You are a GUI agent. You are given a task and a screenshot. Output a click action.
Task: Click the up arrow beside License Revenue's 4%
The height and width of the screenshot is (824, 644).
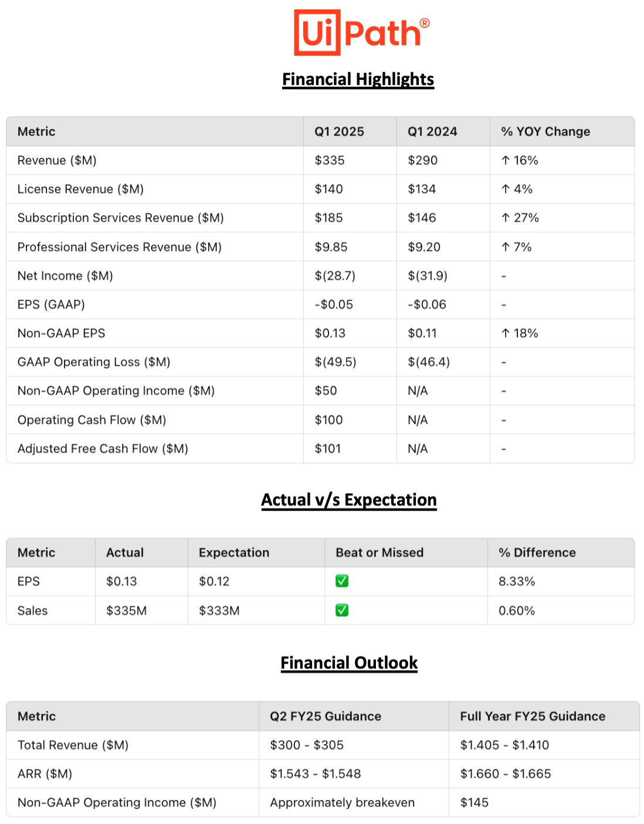[x=506, y=189]
